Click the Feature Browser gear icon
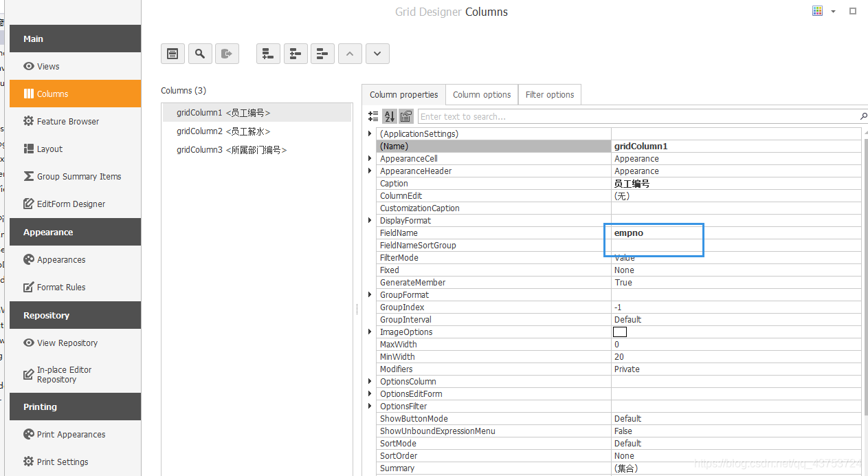 pos(28,121)
